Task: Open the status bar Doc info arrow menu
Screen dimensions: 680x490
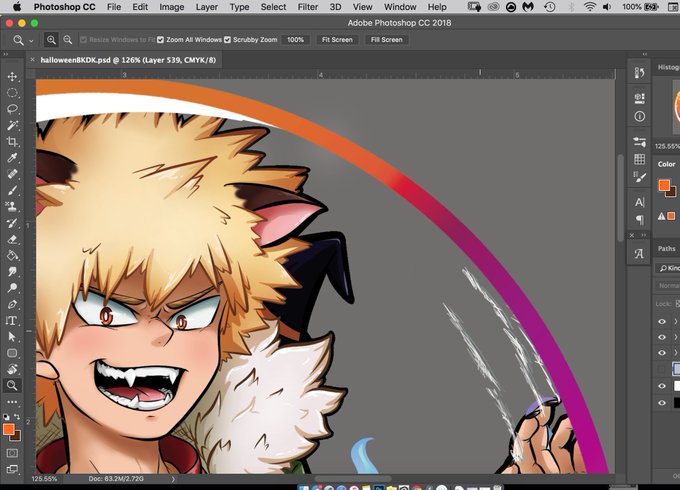Action: coord(173,479)
